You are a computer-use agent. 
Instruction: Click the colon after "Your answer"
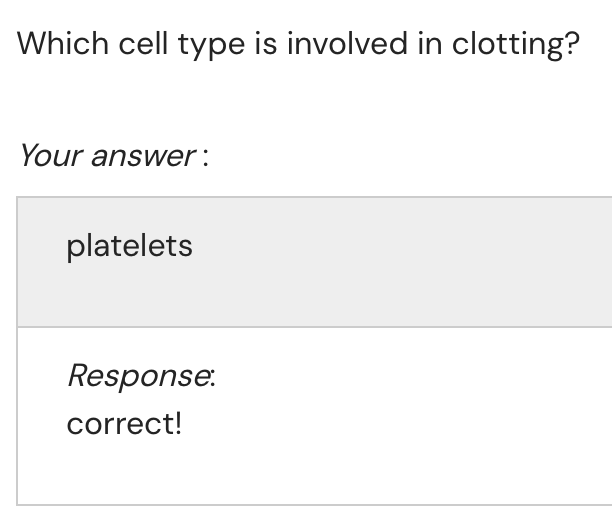point(205,158)
